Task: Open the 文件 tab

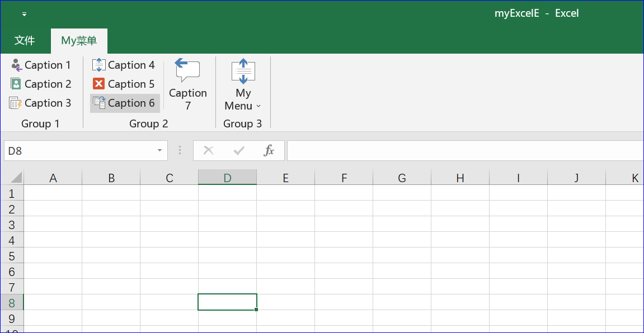Action: point(25,41)
